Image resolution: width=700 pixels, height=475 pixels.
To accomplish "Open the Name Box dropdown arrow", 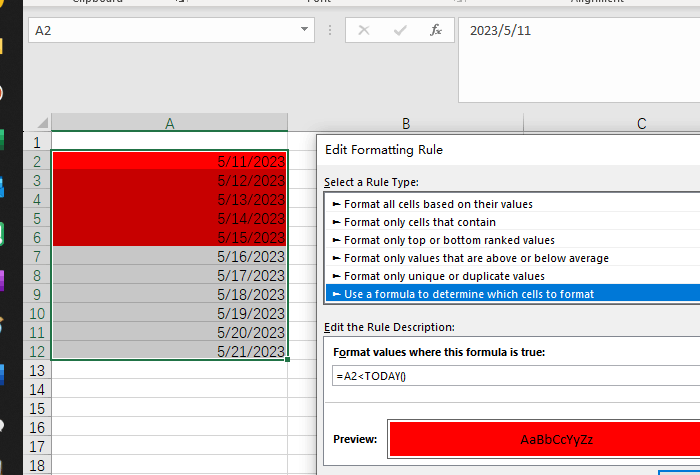I will tap(304, 30).
